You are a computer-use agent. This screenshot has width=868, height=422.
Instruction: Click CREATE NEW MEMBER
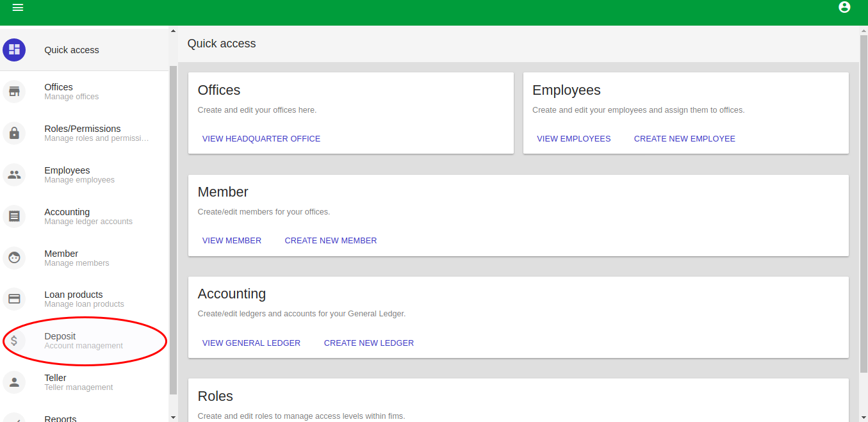[331, 240]
